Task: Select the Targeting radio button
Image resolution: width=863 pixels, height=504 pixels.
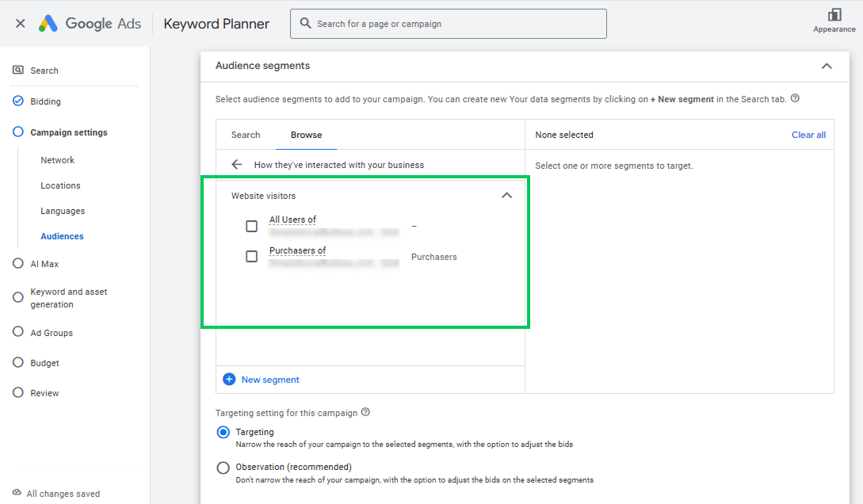Action: [x=223, y=433]
